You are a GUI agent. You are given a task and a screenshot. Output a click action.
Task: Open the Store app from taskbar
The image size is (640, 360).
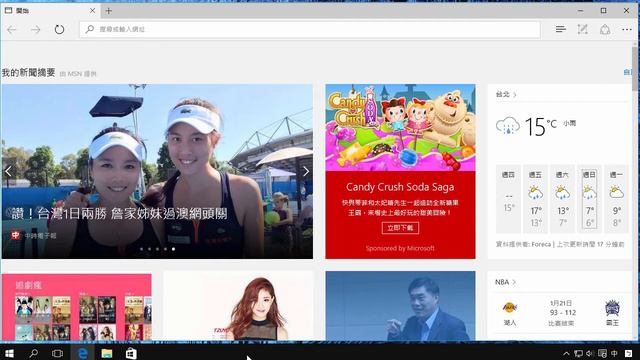coord(131,353)
